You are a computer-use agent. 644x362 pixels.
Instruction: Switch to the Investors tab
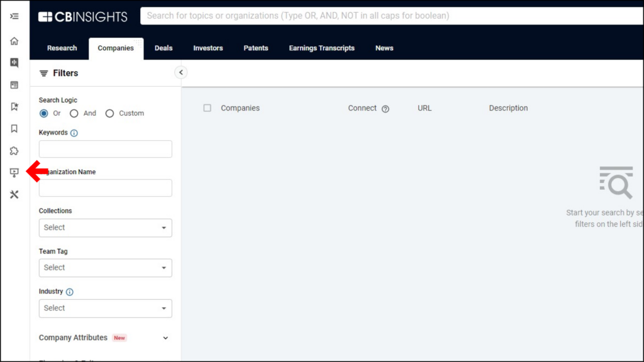click(208, 48)
